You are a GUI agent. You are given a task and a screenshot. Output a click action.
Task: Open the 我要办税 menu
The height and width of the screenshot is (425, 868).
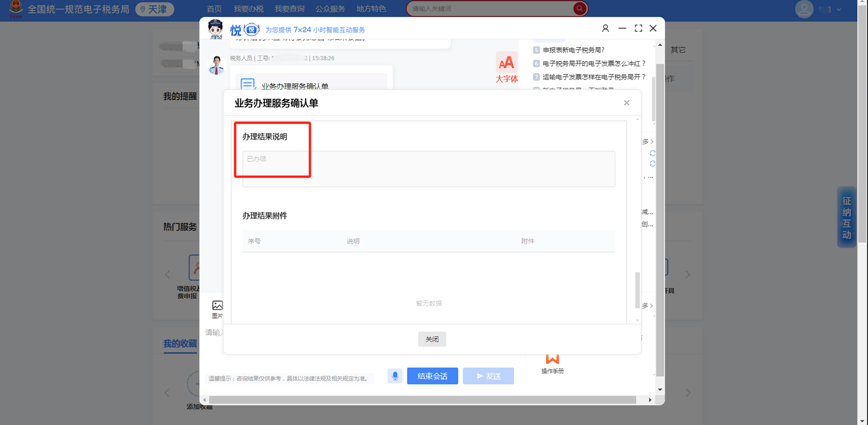click(x=248, y=9)
